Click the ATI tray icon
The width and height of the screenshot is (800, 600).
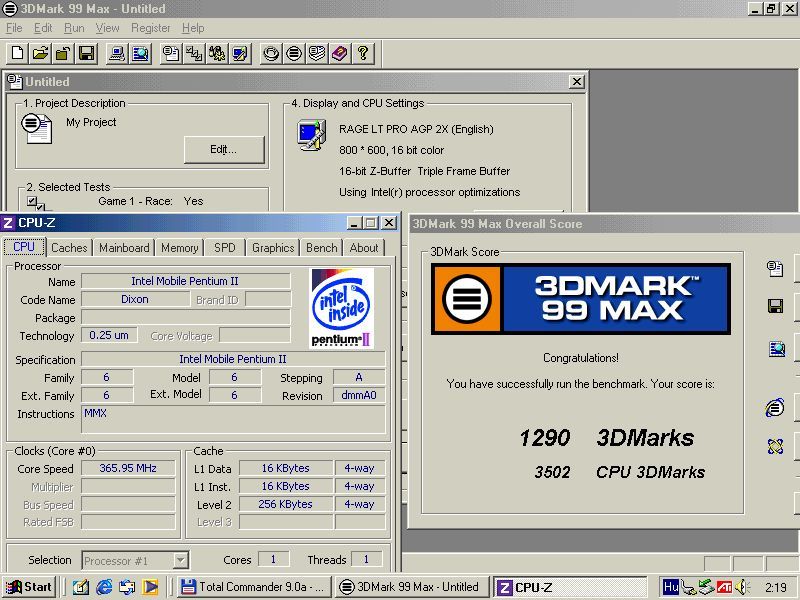coord(724,587)
